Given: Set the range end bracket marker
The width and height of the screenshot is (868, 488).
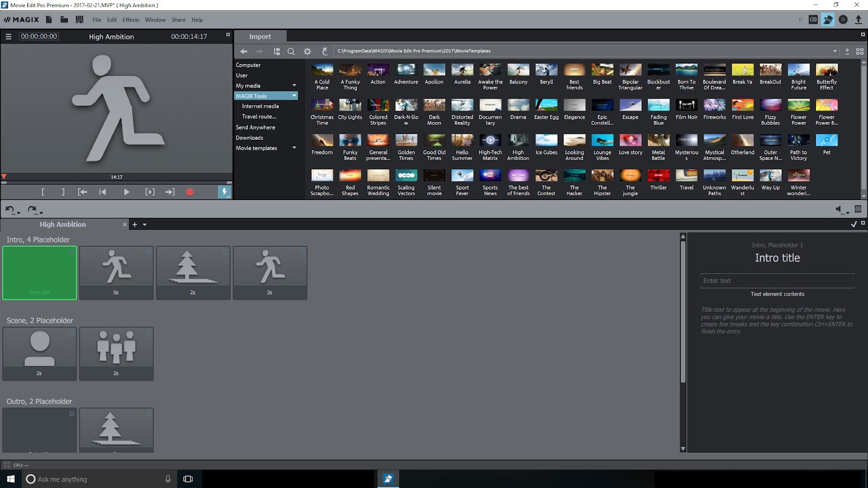Looking at the screenshot, I should [x=63, y=192].
